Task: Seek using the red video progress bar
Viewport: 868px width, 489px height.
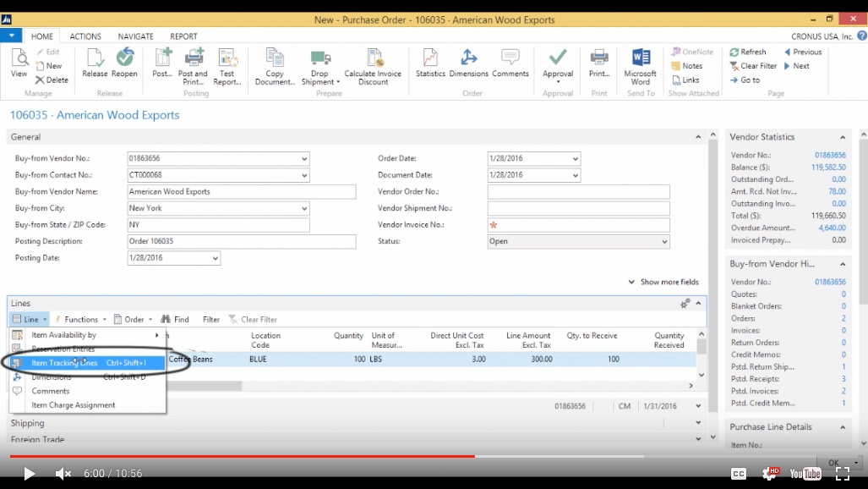Action: pyautogui.click(x=243, y=456)
